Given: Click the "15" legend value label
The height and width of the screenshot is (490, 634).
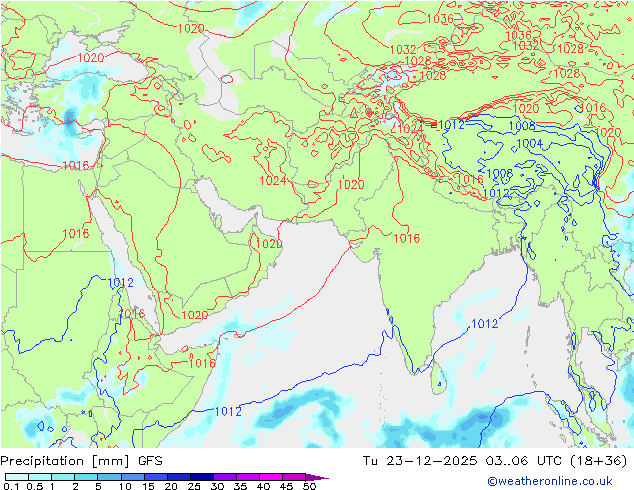Looking at the screenshot, I should (148, 486).
